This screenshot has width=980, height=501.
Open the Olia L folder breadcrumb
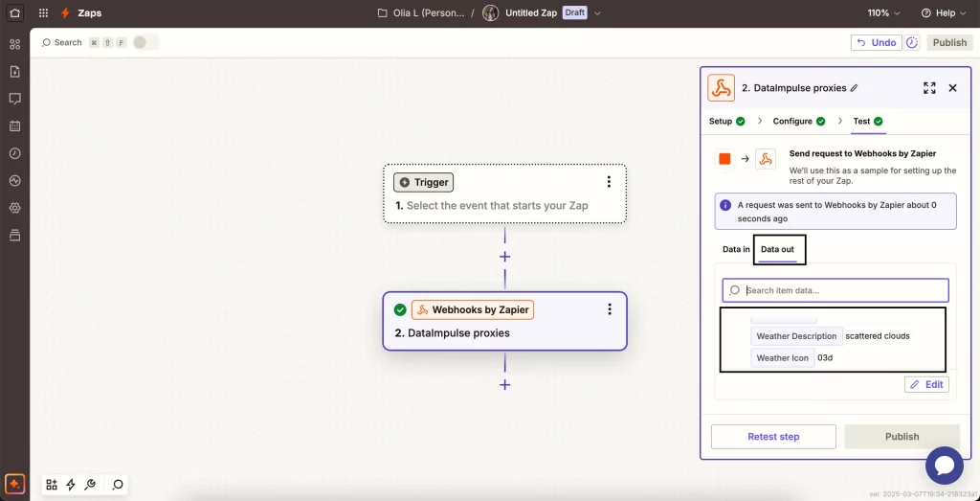421,13
